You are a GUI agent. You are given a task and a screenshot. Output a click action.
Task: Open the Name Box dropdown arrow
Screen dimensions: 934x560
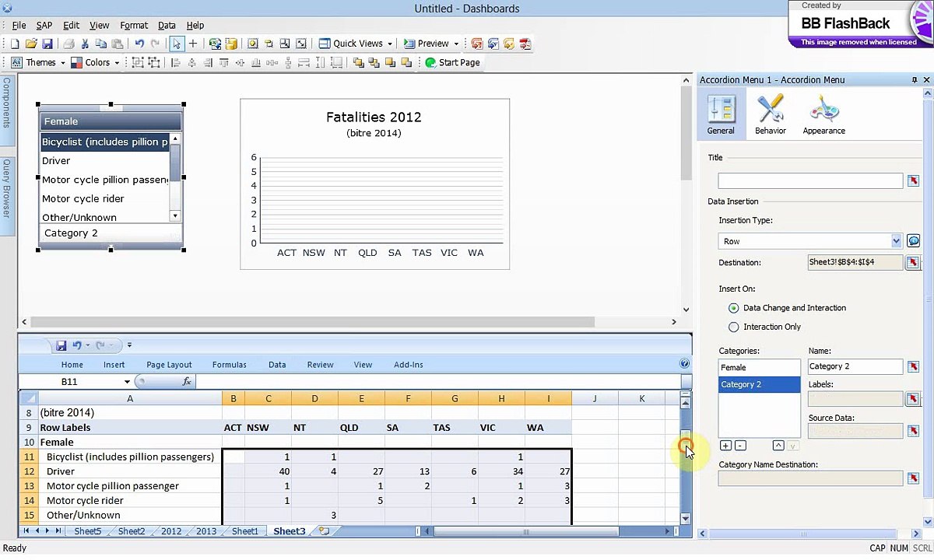[x=127, y=382]
